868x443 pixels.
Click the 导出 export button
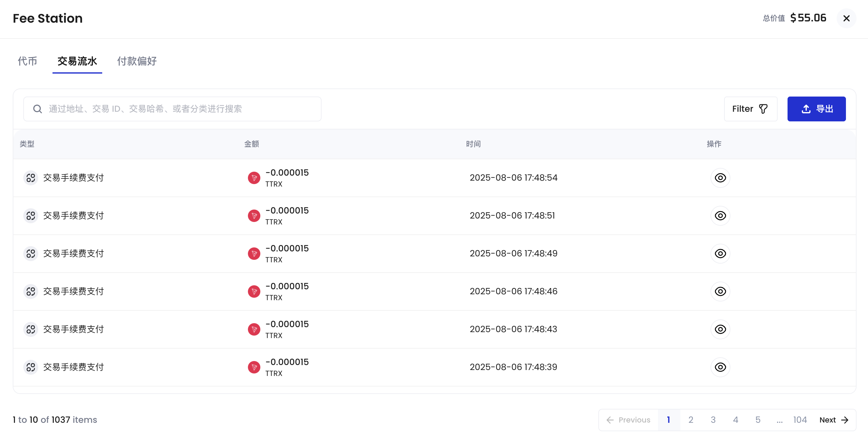coord(816,109)
